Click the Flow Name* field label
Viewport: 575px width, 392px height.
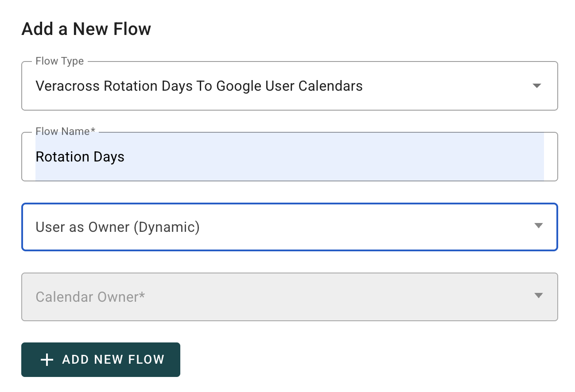point(66,131)
